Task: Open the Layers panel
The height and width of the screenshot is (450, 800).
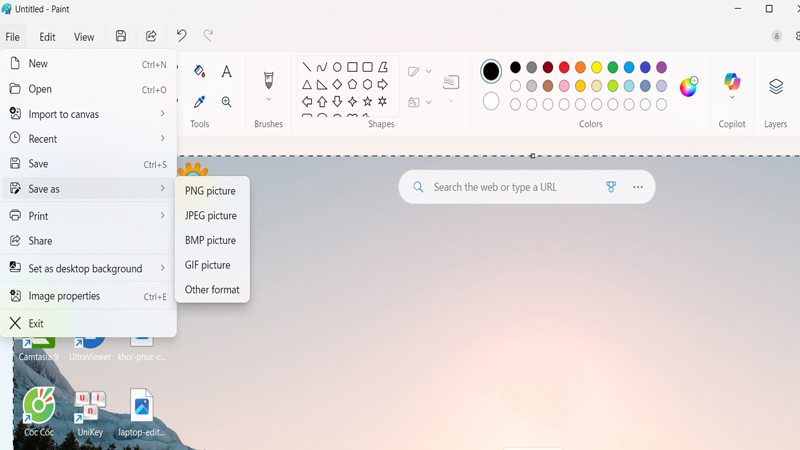Action: tap(776, 86)
